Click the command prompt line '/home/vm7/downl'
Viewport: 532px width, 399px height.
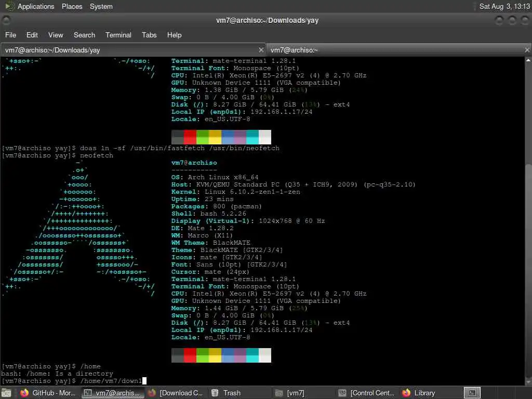74,381
